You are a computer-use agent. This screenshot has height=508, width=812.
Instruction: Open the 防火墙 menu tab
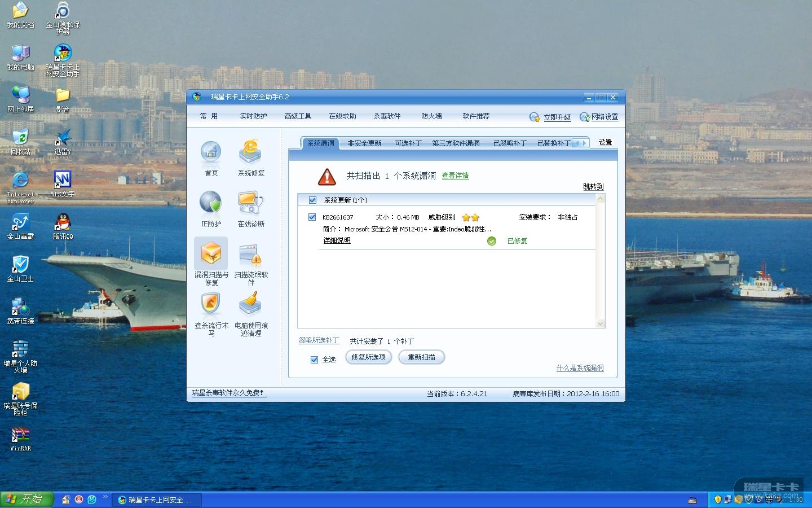pyautogui.click(x=431, y=116)
